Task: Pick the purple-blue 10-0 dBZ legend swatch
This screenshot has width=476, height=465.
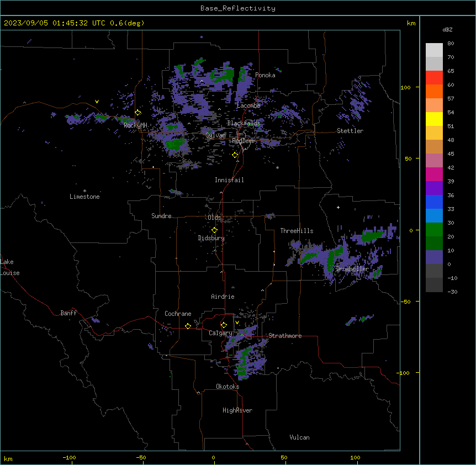Action: (434, 257)
